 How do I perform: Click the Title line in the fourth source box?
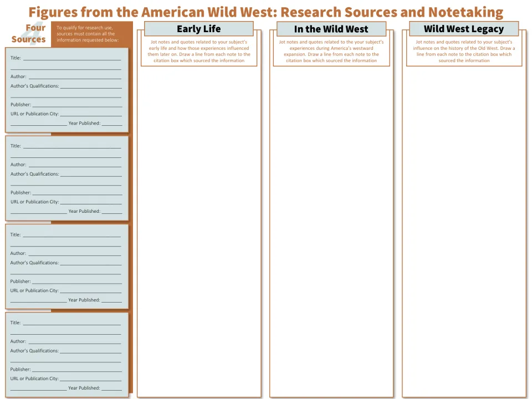[72, 323]
